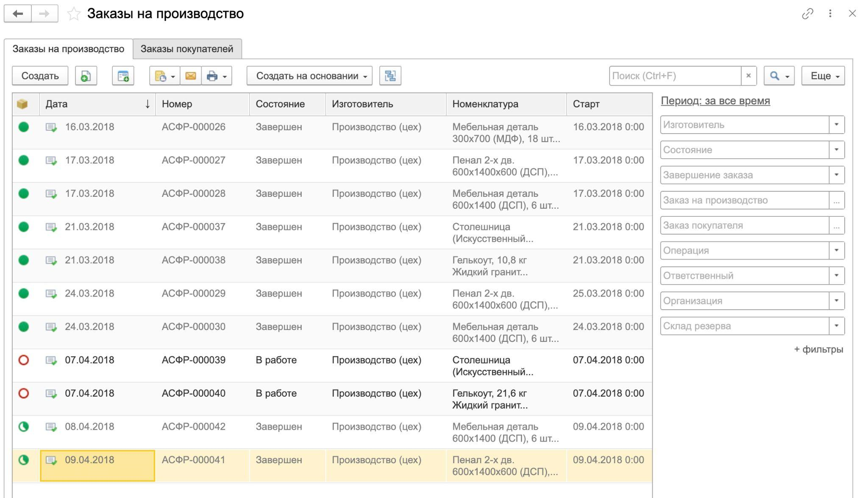Click В работе state for АСФР-000039

click(276, 360)
